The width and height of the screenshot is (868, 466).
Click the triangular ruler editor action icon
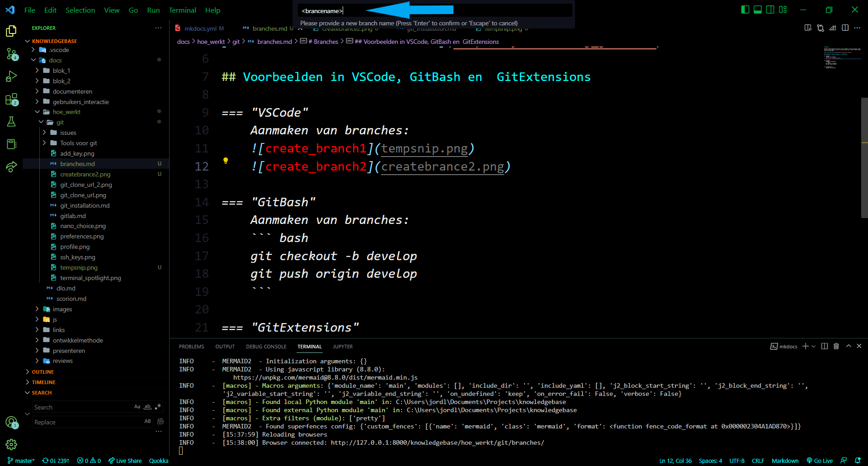pyautogui.click(x=833, y=28)
